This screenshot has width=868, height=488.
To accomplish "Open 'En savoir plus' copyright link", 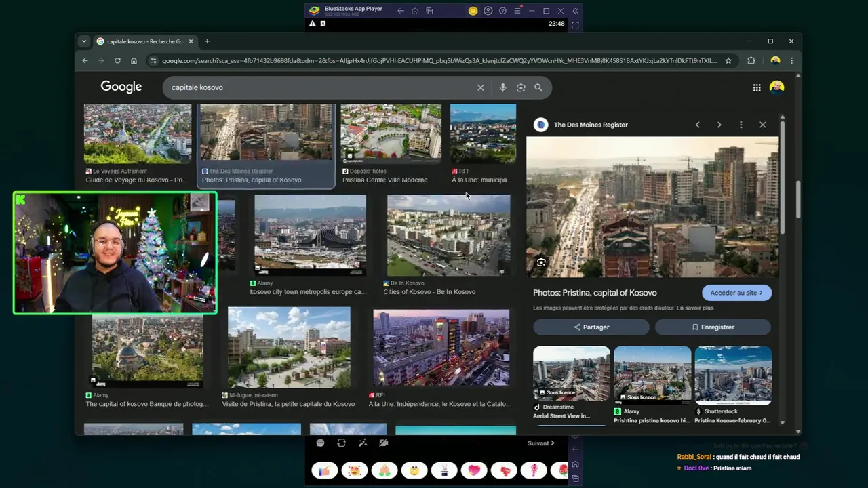I will [695, 308].
